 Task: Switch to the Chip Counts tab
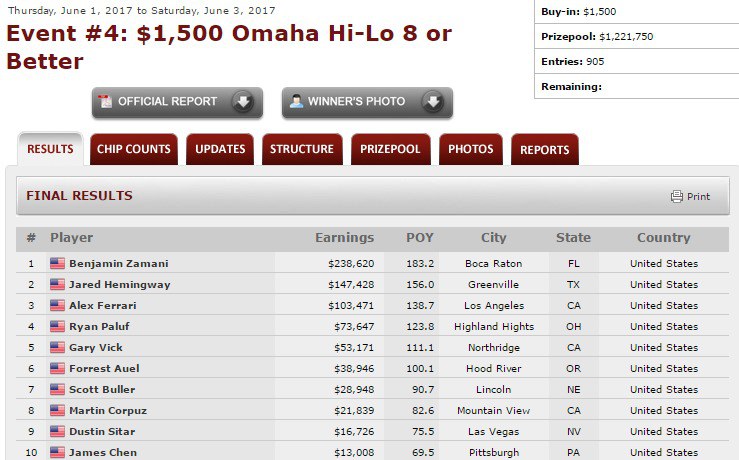(134, 150)
